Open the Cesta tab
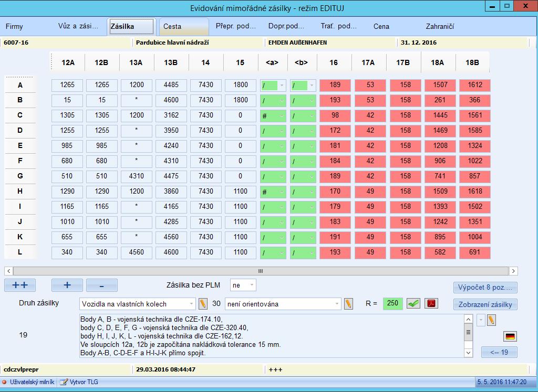538x392 pixels. [184, 26]
